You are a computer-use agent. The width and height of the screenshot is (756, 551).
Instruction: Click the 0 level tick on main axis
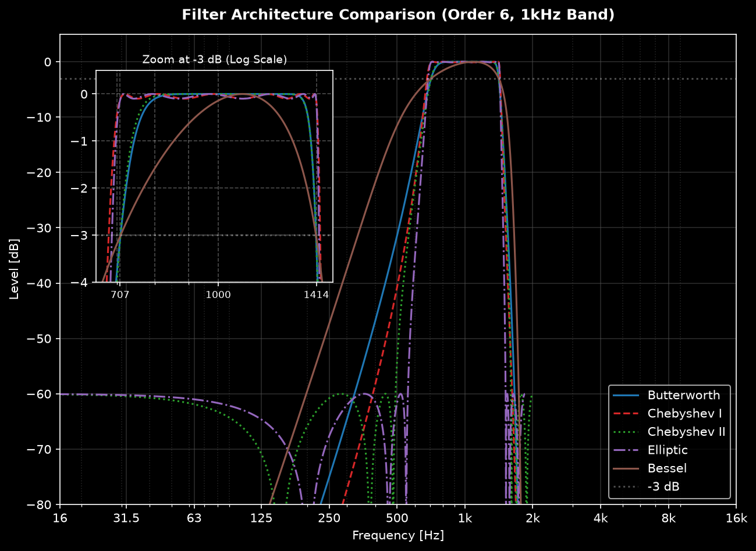48,62
